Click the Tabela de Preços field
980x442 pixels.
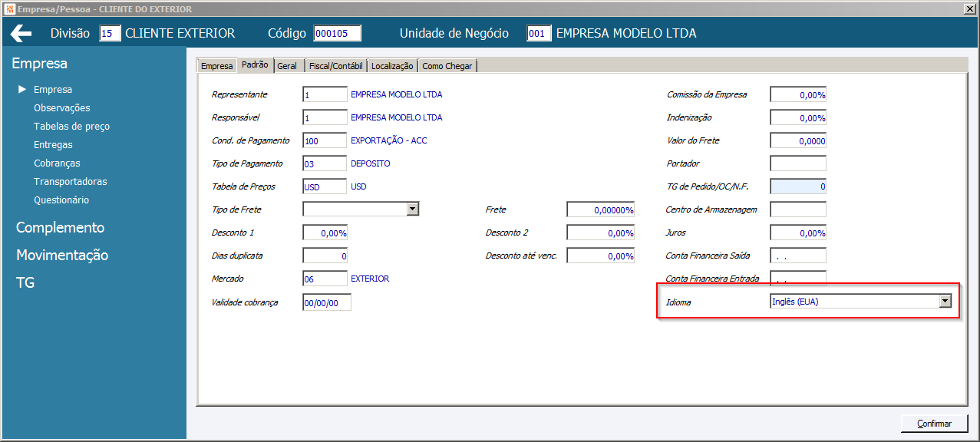click(325, 187)
